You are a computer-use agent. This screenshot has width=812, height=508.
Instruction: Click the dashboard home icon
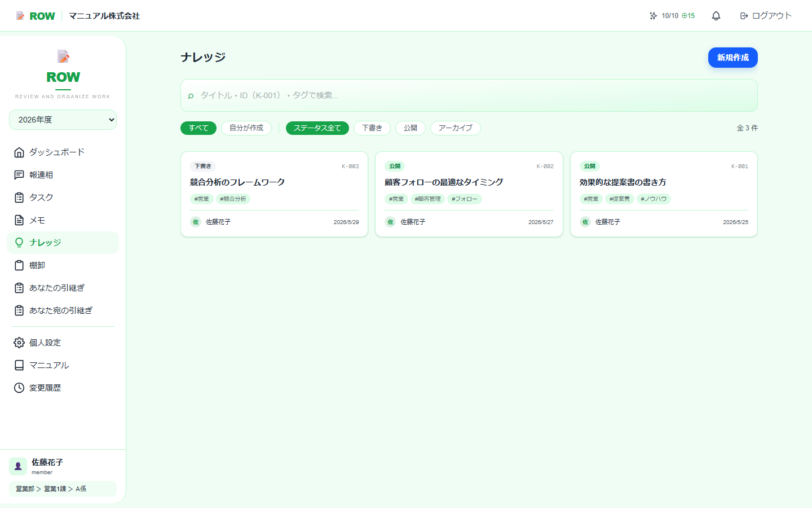pos(19,152)
